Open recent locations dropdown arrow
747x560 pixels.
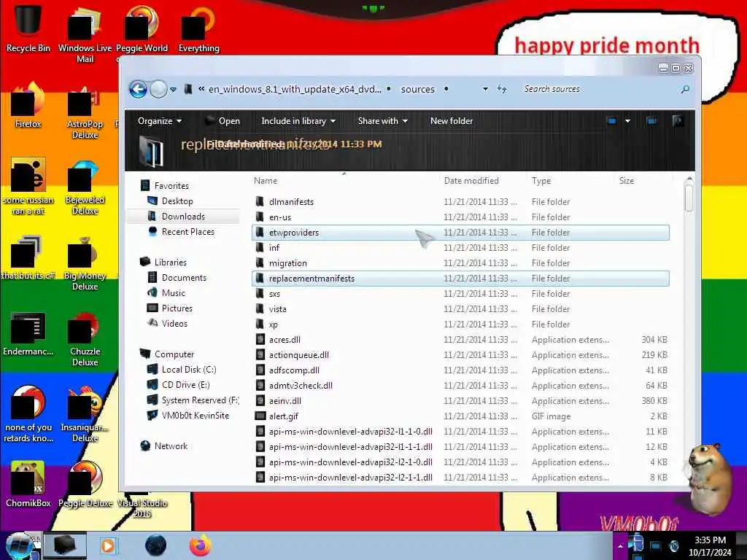(174, 90)
